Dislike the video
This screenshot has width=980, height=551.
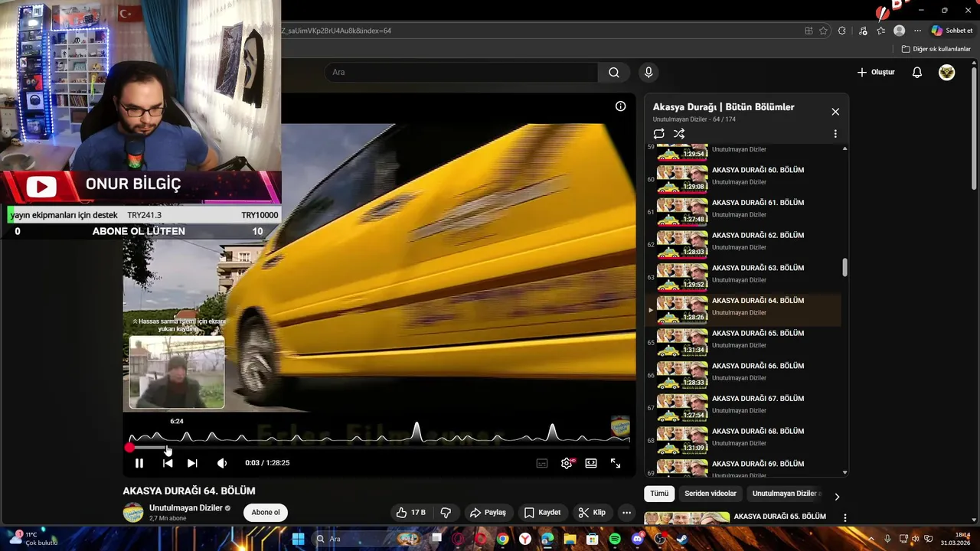(x=446, y=512)
